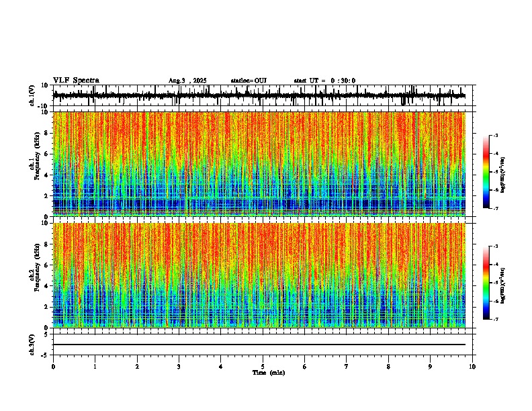
Task: Click the ch.2 spectrogram "8" kHz tick label
Action: 47,244
